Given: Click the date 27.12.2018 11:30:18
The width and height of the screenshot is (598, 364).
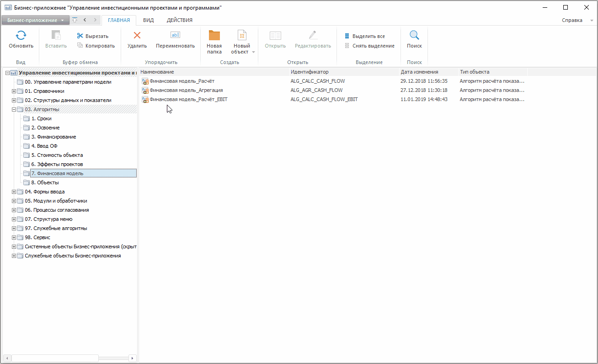Looking at the screenshot, I should click(424, 90).
